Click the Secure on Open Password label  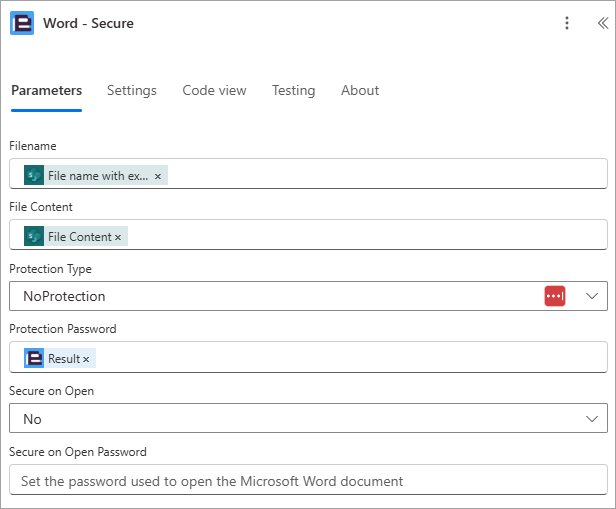[78, 452]
